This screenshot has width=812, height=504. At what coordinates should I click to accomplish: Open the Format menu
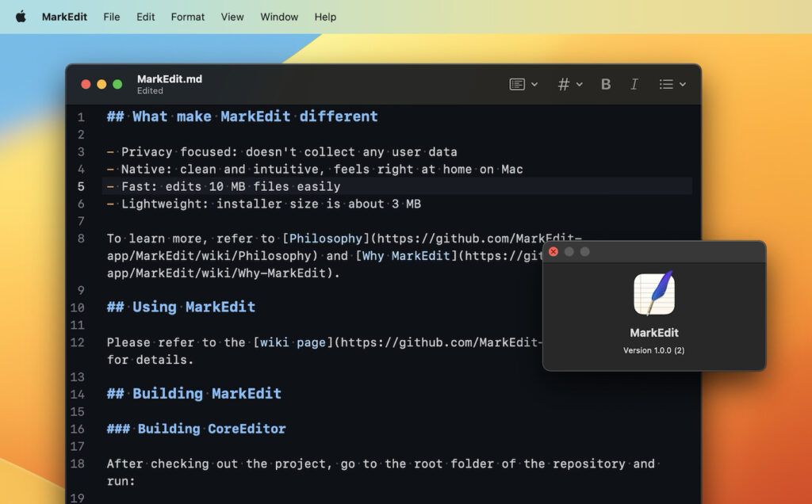click(x=187, y=16)
